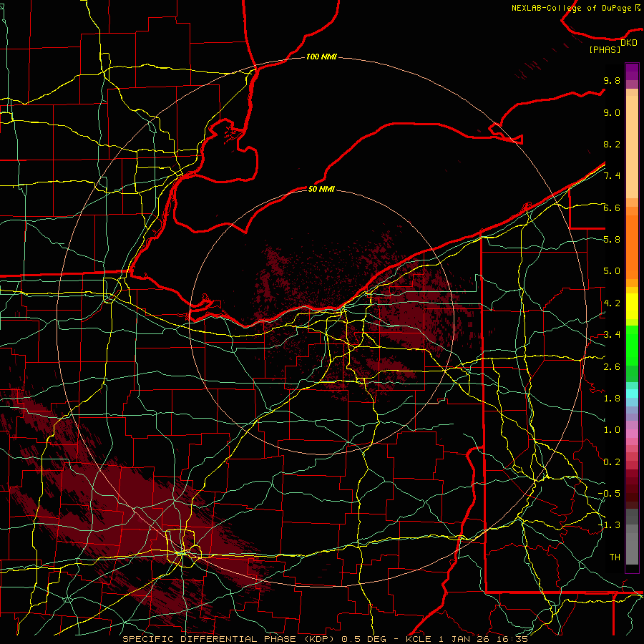The height and width of the screenshot is (644, 644).
Task: Click the pink segment of color bar
Action: click(632, 434)
